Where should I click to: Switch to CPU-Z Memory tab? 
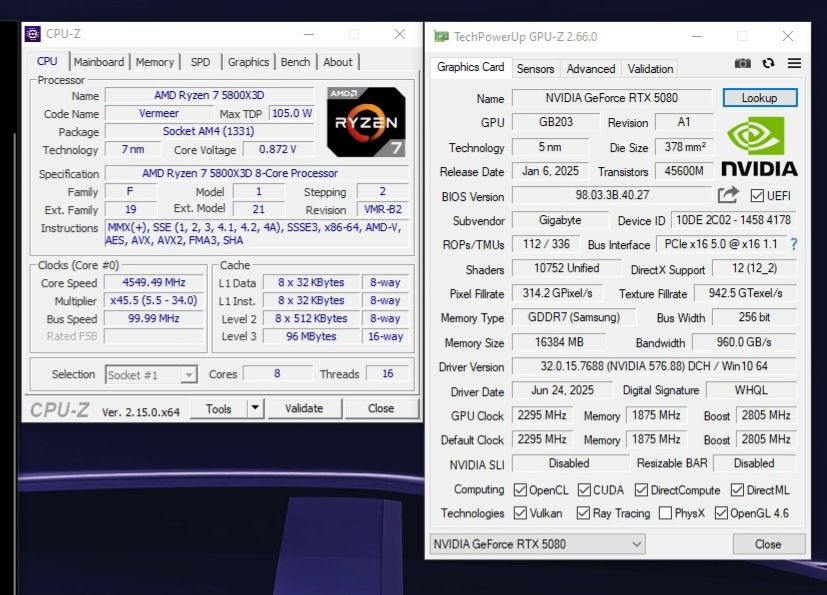(x=155, y=62)
